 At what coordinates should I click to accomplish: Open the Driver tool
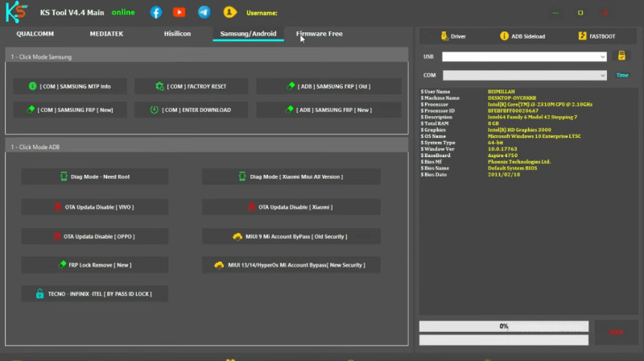(453, 36)
